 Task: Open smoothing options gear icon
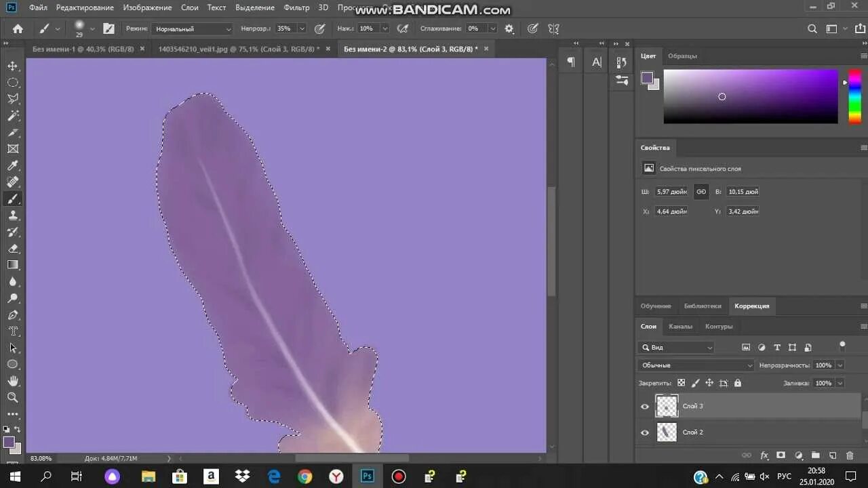[509, 28]
